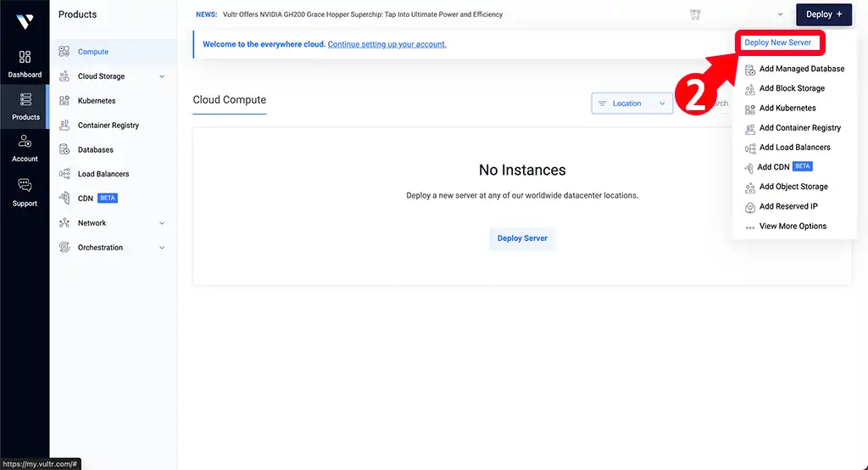The image size is (868, 470).
Task: Expand the Network submenu chevron
Action: [162, 223]
